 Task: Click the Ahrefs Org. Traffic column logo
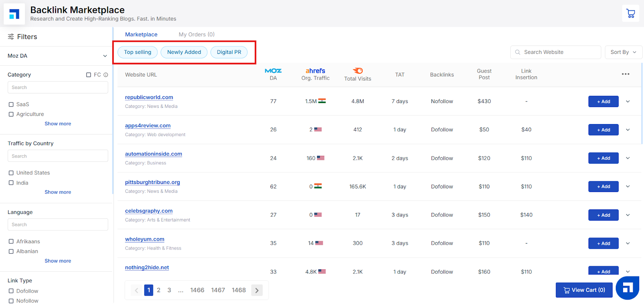[315, 71]
